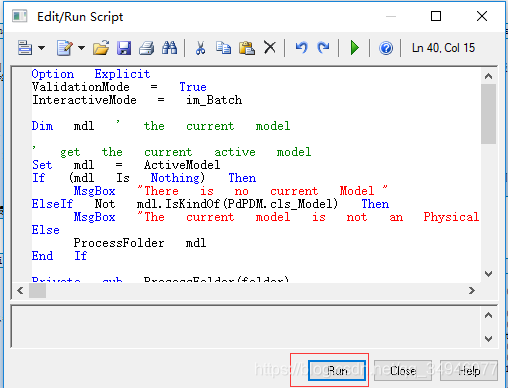Click code editor scroll up arrow
This screenshot has height=388, width=508.
tap(489, 76)
